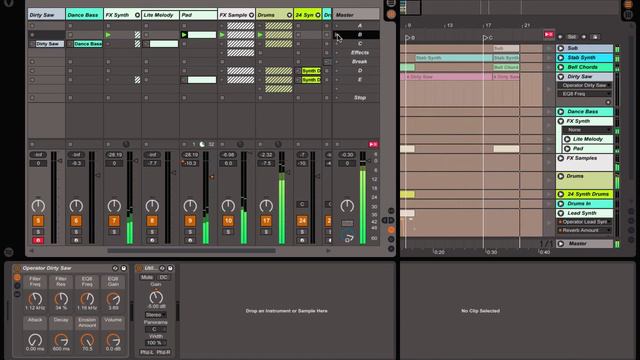Launch the Drums clip in scene B

tap(260, 35)
